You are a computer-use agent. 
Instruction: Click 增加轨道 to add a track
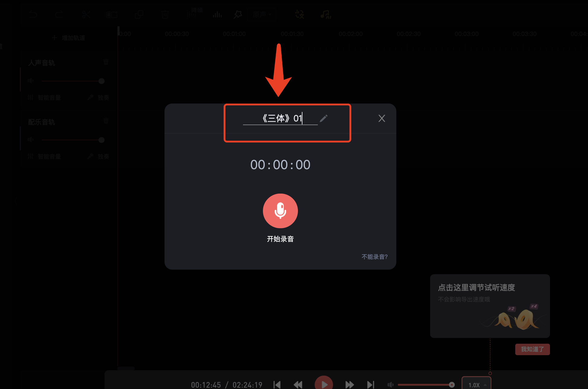click(69, 38)
